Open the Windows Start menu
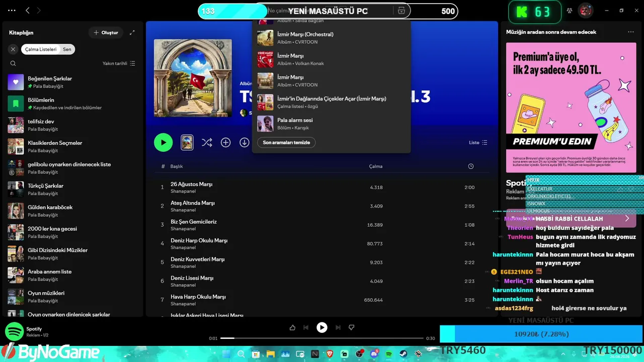Viewport: 644px width, 362px height. (x=226, y=354)
